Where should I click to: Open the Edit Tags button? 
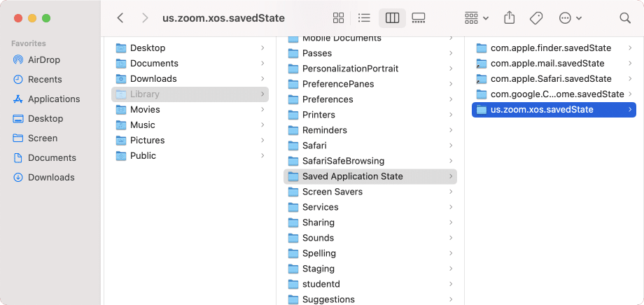click(536, 18)
